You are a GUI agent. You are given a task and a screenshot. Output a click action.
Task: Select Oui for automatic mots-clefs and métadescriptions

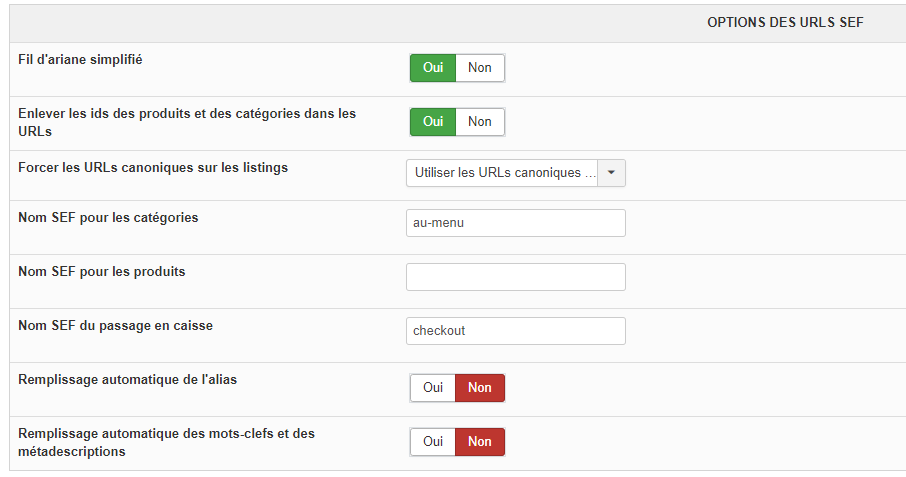433,442
